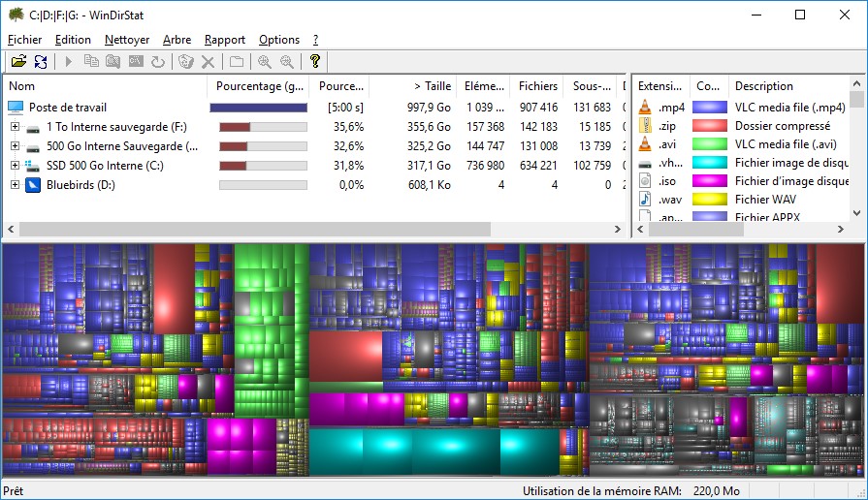Image resolution: width=868 pixels, height=500 pixels.
Task: Expand the 1 To Interne sauvegarde (F:) drive
Action: (x=15, y=127)
